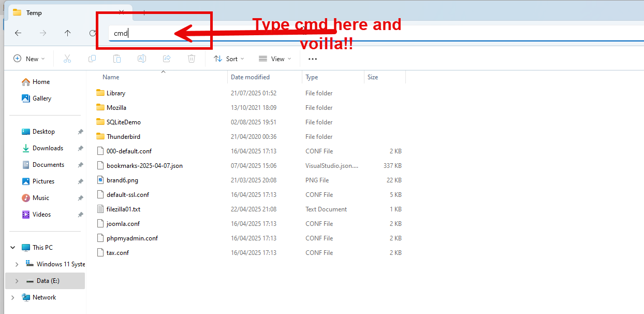
Task: Open the Sort dropdown
Action: (x=229, y=59)
